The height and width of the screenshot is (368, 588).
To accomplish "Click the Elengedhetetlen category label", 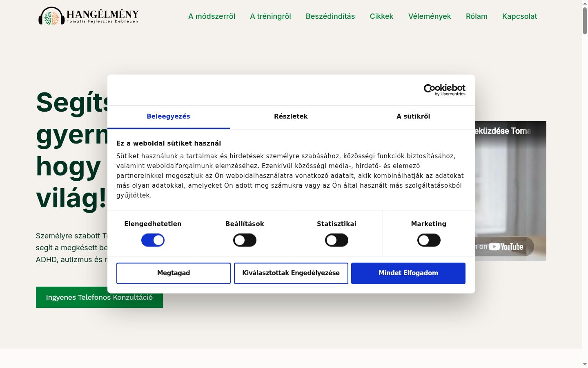I will tap(153, 224).
